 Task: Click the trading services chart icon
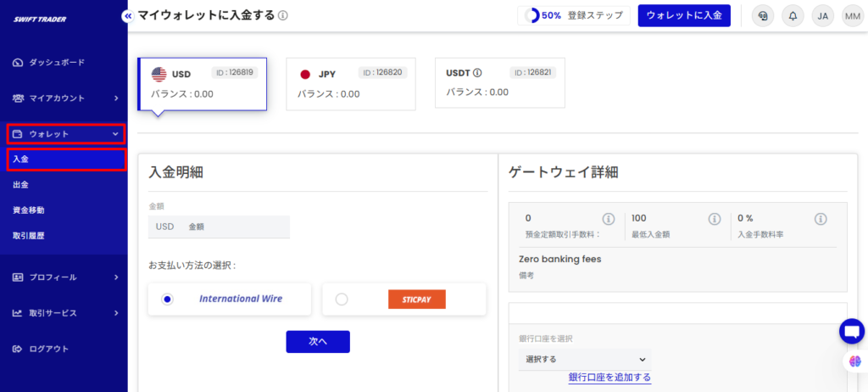pos(18,313)
